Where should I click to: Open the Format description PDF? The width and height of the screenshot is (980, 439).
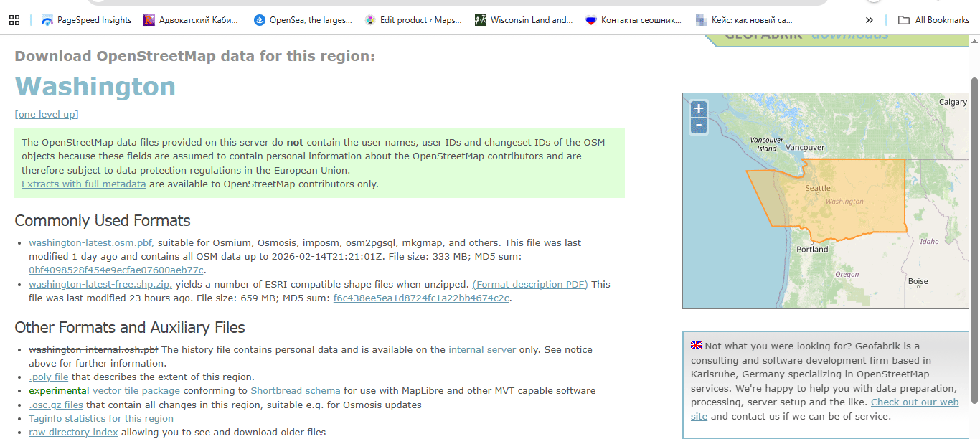(530, 284)
